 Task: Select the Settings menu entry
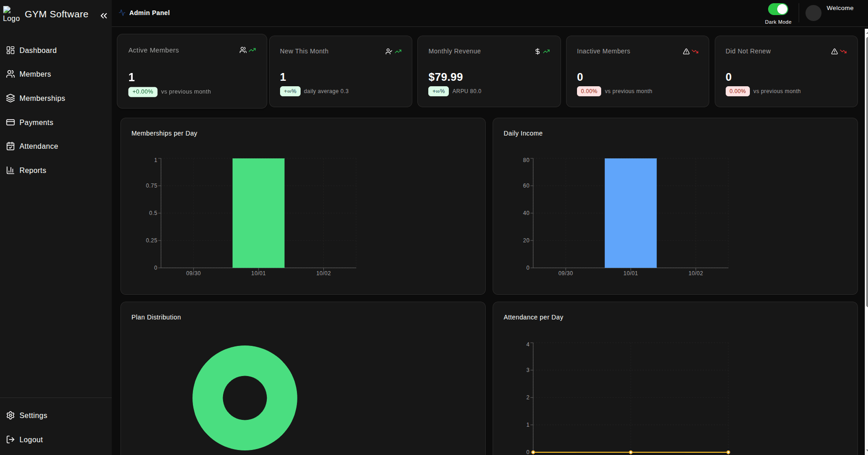[x=33, y=415]
